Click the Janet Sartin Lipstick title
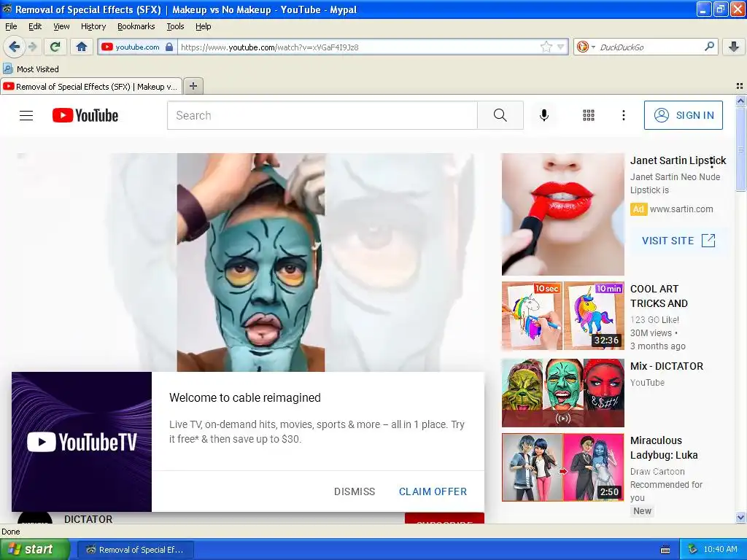The height and width of the screenshot is (560, 747). [x=678, y=160]
